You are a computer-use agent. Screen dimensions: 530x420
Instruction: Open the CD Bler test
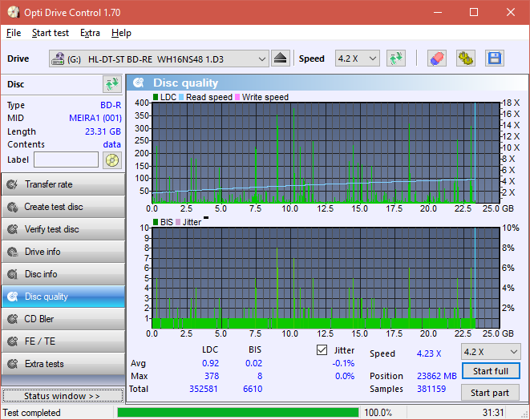click(63, 319)
